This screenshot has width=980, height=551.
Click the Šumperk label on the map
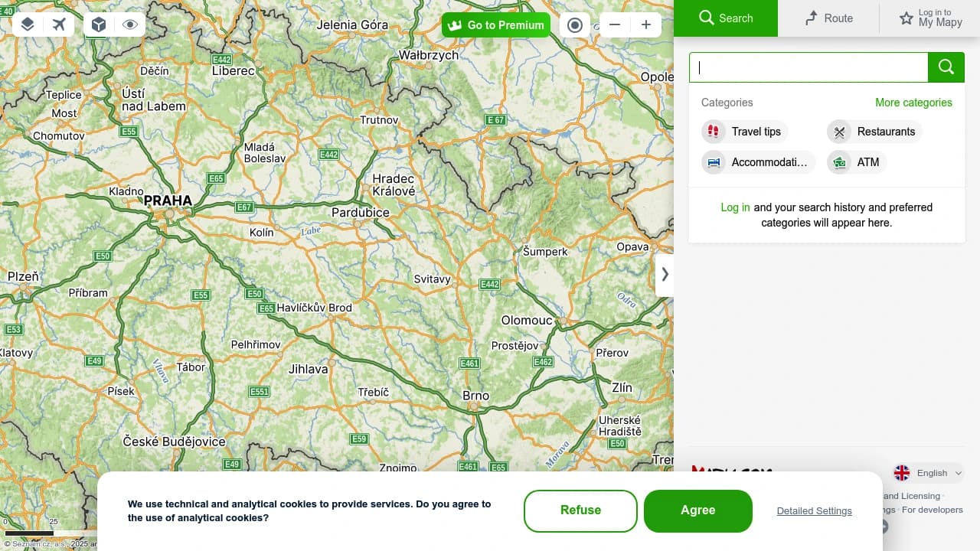coord(545,251)
